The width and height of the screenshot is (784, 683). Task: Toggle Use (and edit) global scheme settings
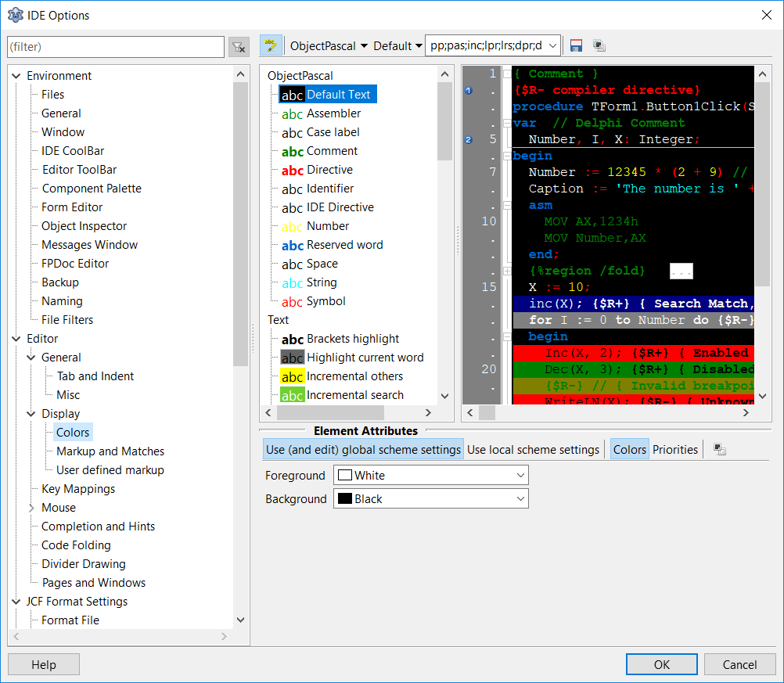[x=363, y=449]
